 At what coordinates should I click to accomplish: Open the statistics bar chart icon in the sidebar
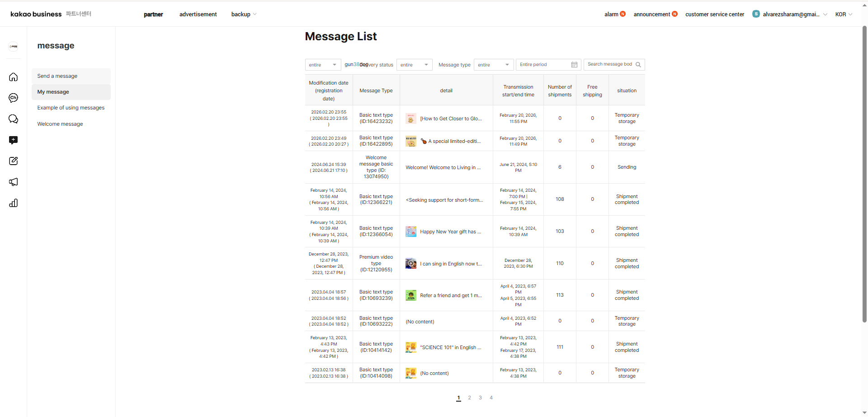14,203
